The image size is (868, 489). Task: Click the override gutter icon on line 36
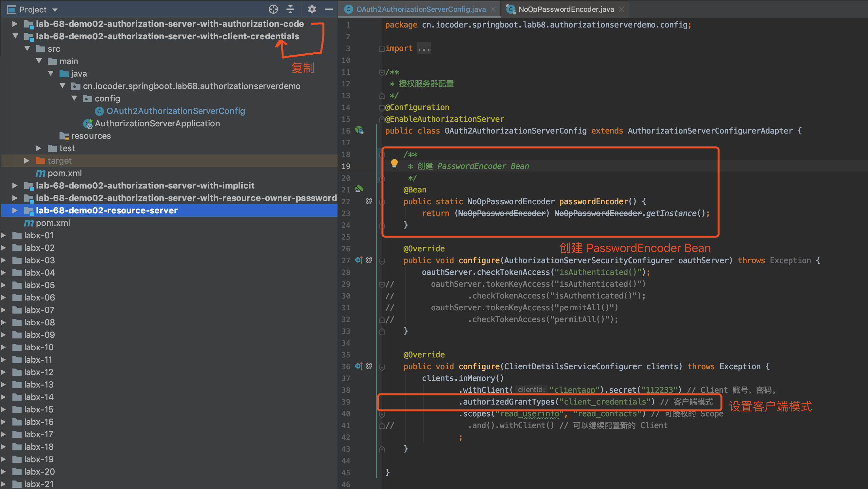pos(358,366)
